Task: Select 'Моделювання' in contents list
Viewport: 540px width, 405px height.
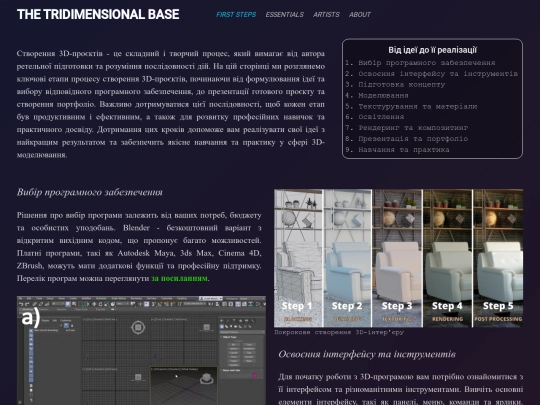Action: point(383,95)
